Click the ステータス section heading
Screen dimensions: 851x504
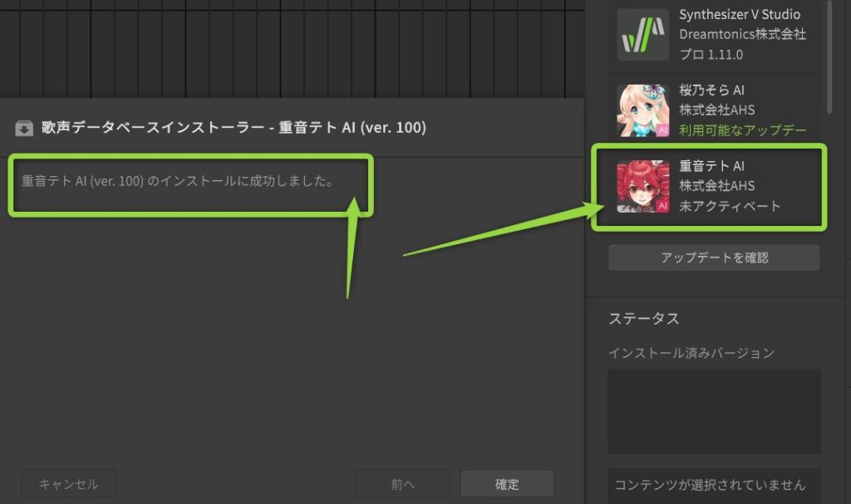pos(644,319)
